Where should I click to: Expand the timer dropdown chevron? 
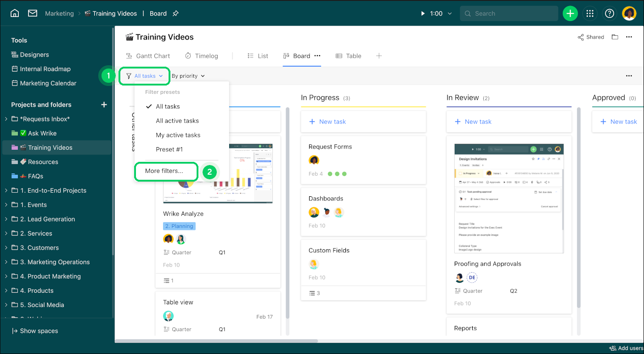tap(450, 14)
